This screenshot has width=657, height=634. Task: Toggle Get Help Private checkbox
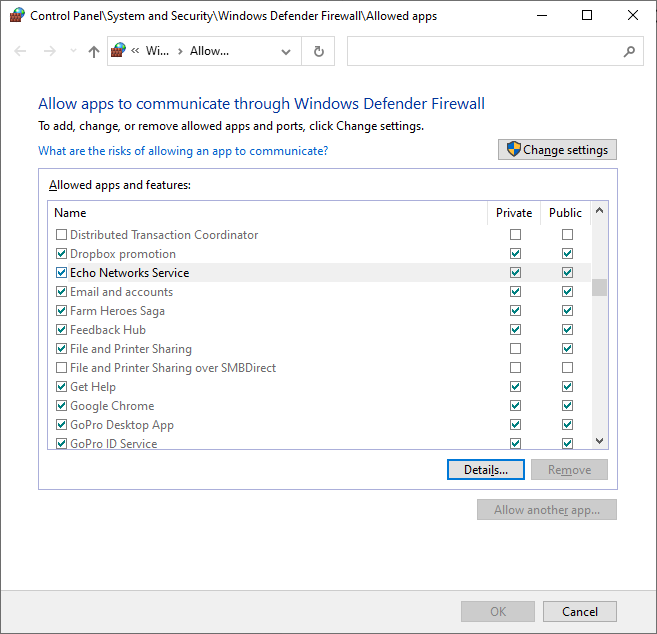(x=515, y=386)
